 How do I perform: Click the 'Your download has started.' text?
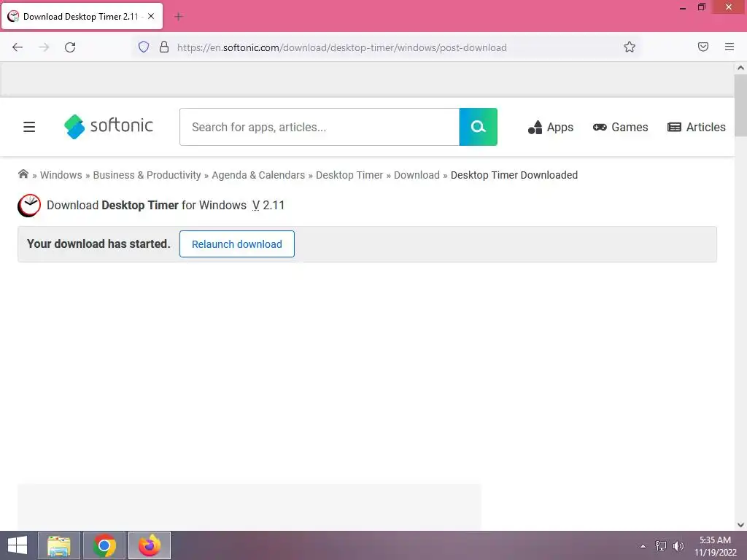coord(98,244)
